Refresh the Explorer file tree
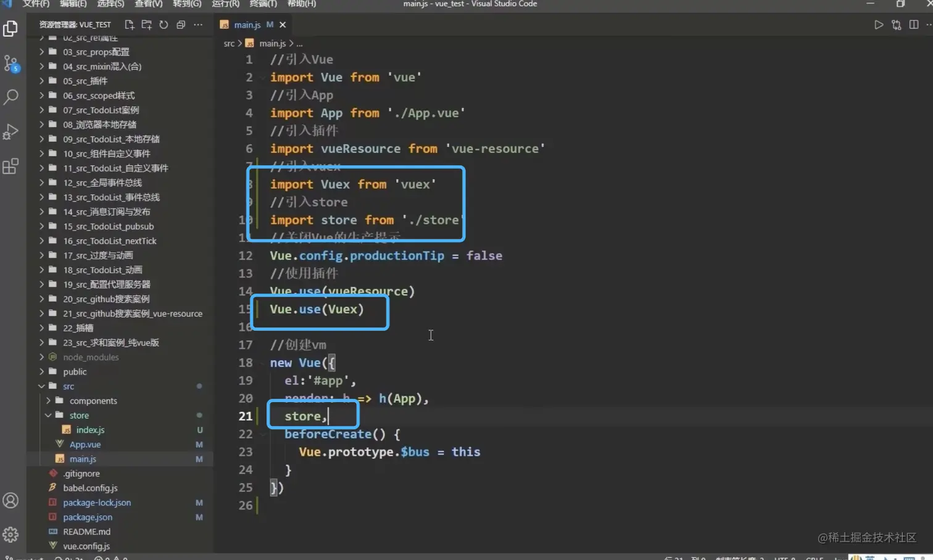The image size is (933, 560). pyautogui.click(x=164, y=25)
